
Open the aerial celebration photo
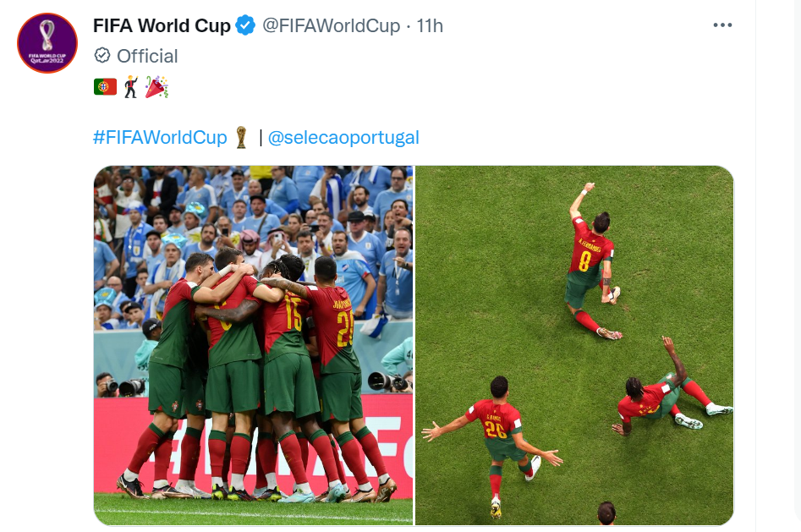[574, 345]
